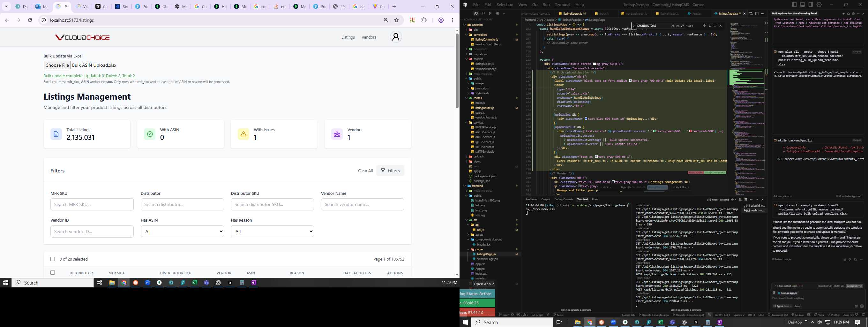Toggle Use Regular Expression in find widget
This screenshot has height=327, width=868.
tap(682, 26)
